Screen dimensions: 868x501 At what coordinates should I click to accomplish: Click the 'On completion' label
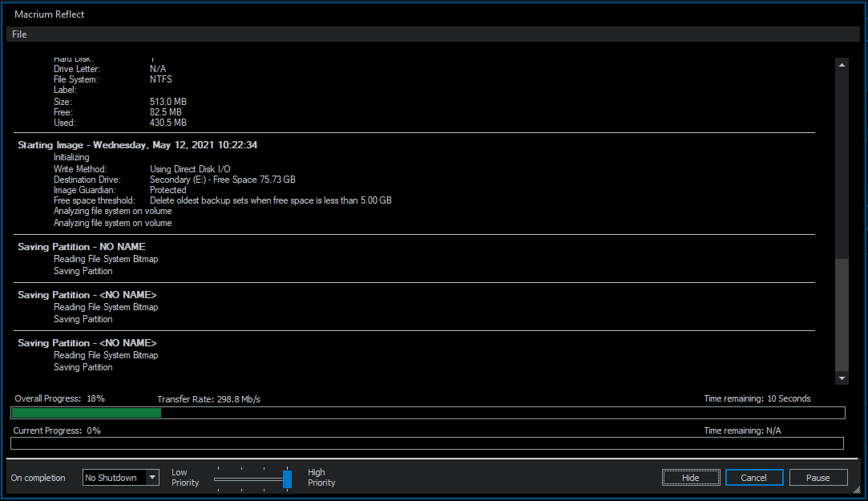point(38,478)
